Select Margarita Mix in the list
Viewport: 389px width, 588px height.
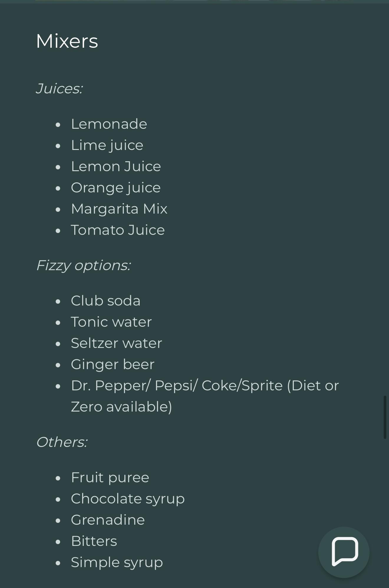click(x=119, y=209)
